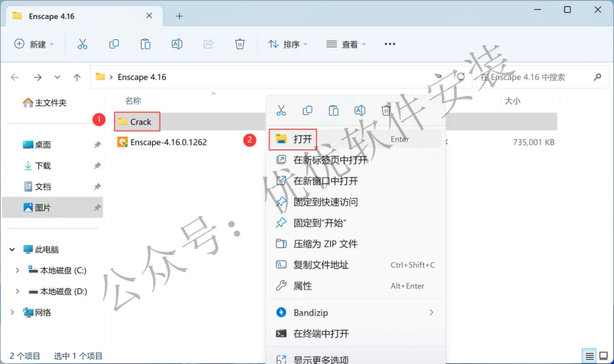
Task: Click the magnifier search icon
Action: [597, 77]
